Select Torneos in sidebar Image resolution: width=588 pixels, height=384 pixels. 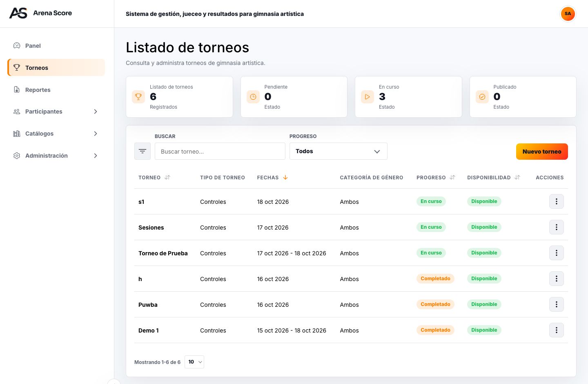[56, 67]
